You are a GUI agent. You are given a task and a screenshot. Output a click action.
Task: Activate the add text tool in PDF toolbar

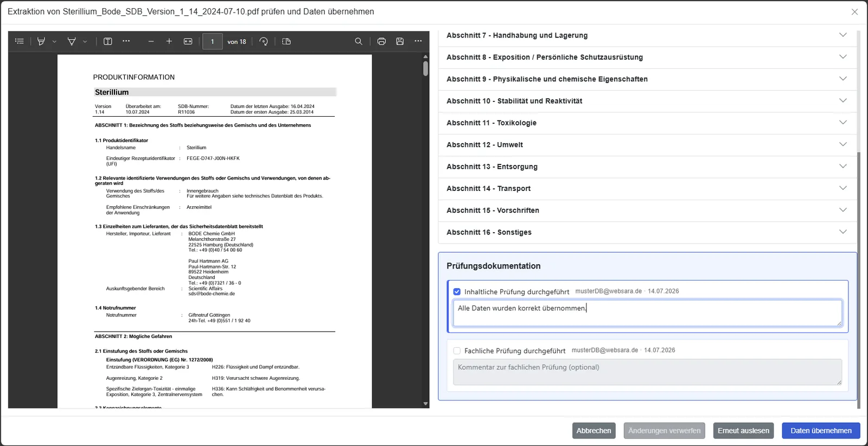point(108,41)
